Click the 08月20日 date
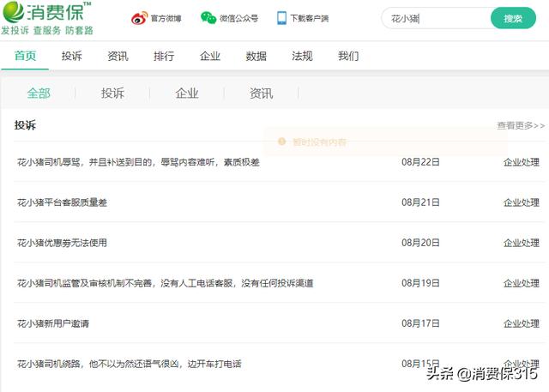This screenshot has width=549, height=392. click(420, 243)
